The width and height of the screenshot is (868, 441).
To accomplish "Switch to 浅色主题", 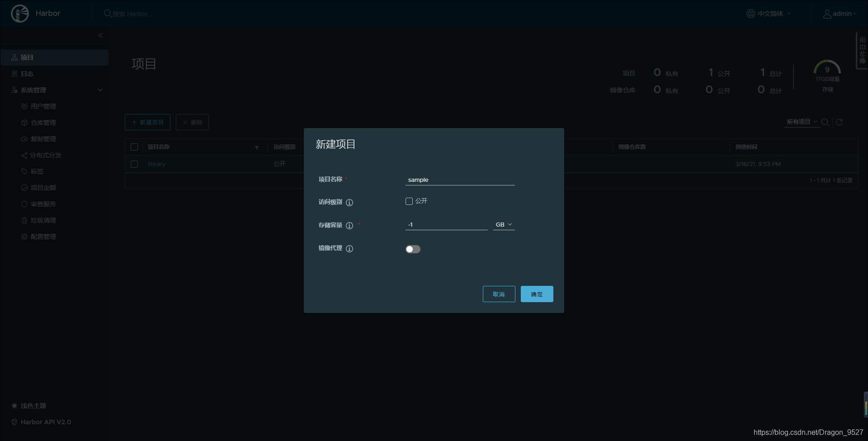I will pyautogui.click(x=29, y=406).
